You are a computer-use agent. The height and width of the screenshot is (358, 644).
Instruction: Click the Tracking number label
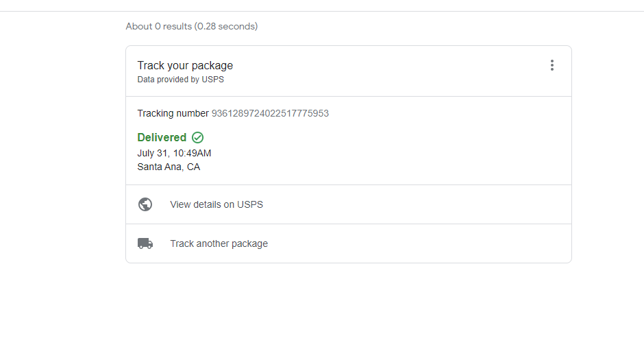point(173,113)
